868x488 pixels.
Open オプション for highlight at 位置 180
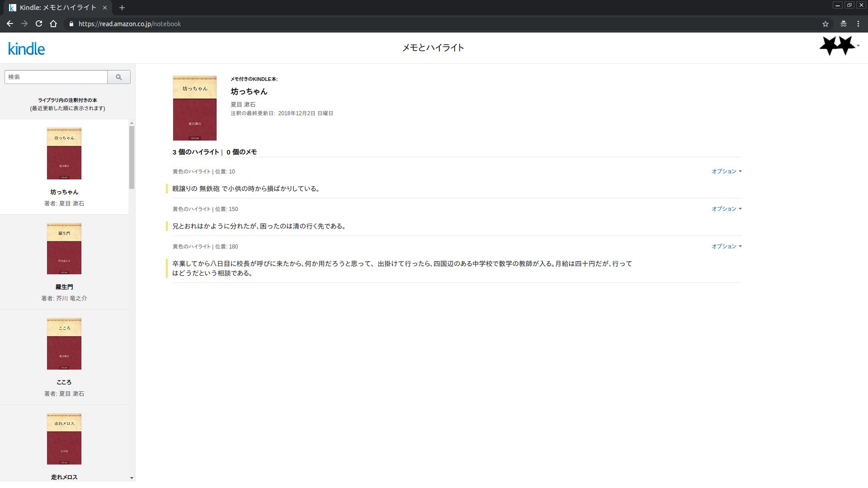[x=726, y=246]
